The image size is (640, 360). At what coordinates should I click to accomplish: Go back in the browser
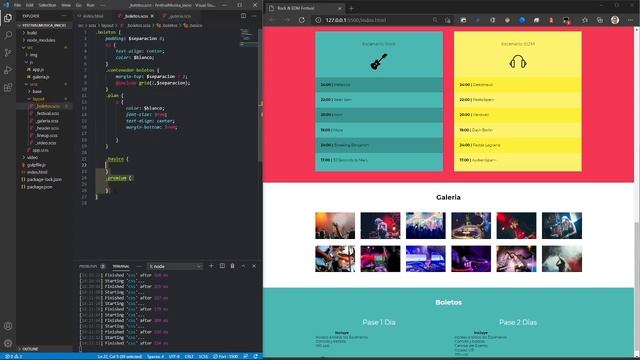[x=272, y=20]
